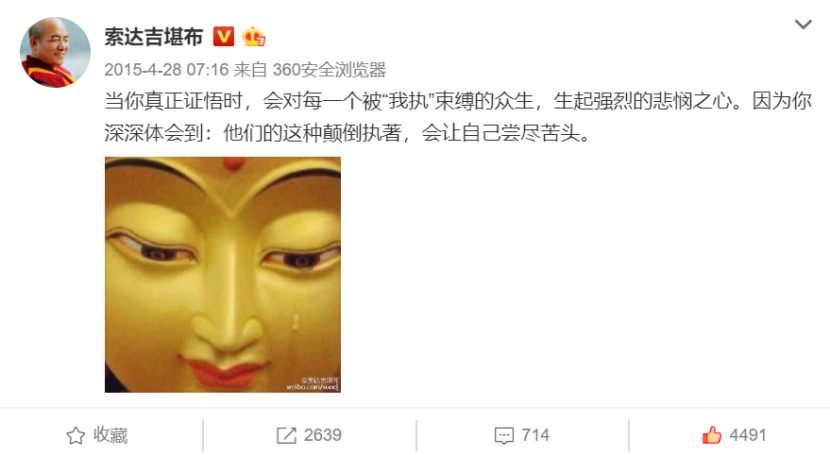This screenshot has height=455, width=830.
Task: Open the 2015-4-28 07:16 timestamp link
Action: 166,70
